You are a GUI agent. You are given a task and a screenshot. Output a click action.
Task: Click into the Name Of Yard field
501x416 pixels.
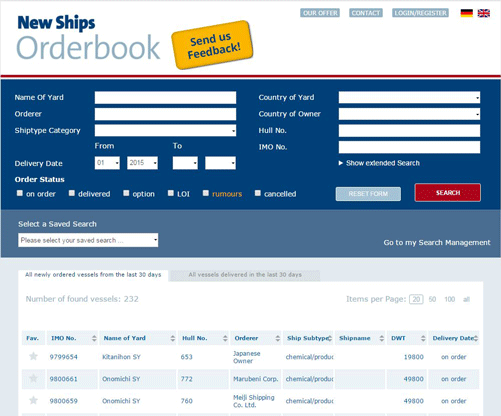coord(165,98)
